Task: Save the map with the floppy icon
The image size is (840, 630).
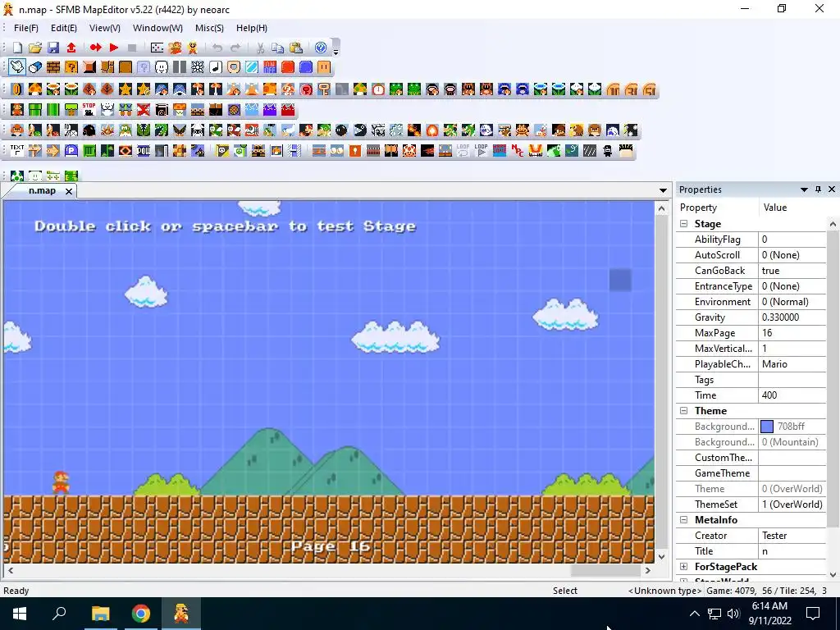Action: (53, 48)
